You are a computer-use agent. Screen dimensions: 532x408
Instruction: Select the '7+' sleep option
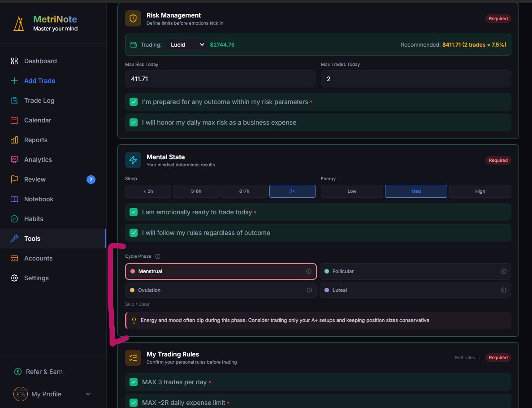pyautogui.click(x=293, y=191)
